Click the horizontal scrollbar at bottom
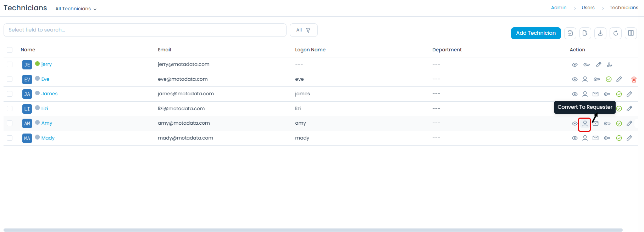644x232 pixels. [313, 230]
